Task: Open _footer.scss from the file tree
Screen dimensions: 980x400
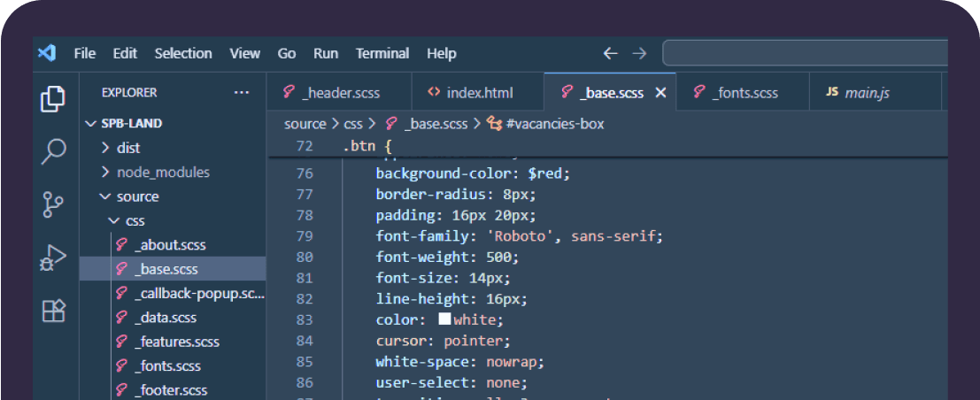Action: click(x=171, y=389)
